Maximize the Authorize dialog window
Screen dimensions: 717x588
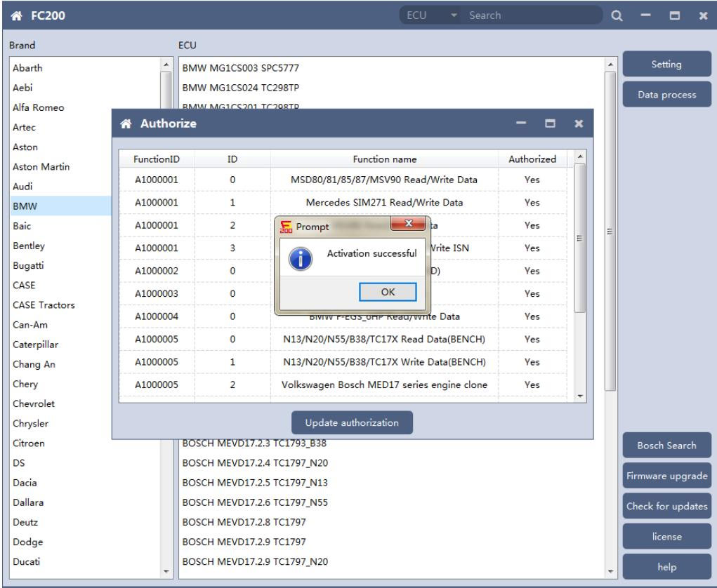555,123
